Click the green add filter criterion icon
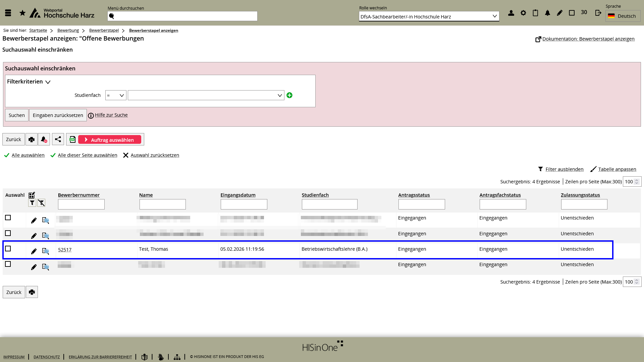The width and height of the screenshot is (644, 362). (289, 95)
